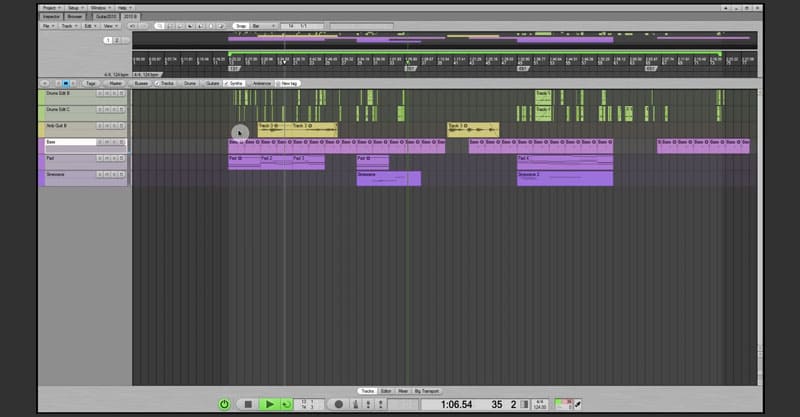
Task: Switch to the Mixer tab at bottom
Action: pyautogui.click(x=402, y=390)
